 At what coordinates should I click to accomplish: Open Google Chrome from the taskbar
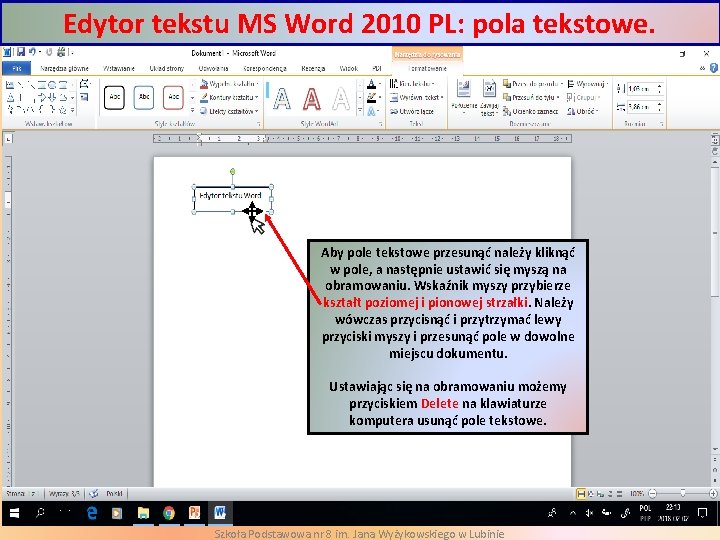pos(169,513)
